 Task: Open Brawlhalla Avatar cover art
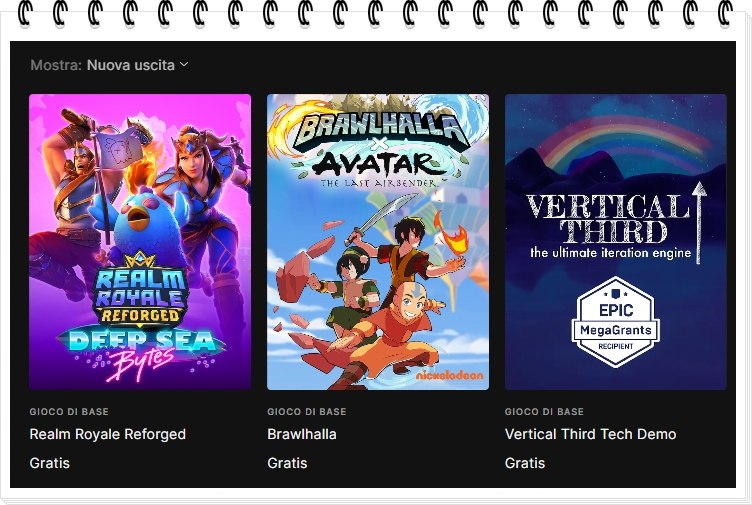point(378,242)
